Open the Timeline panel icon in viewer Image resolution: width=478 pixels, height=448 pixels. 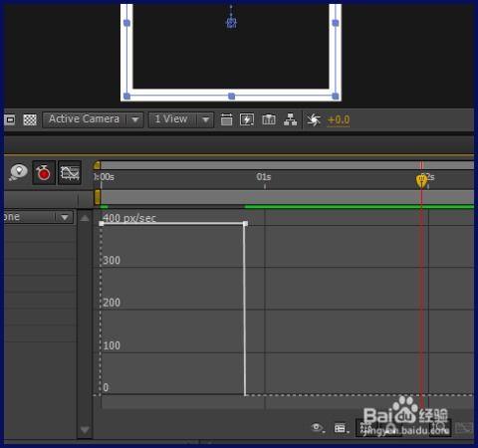click(269, 119)
